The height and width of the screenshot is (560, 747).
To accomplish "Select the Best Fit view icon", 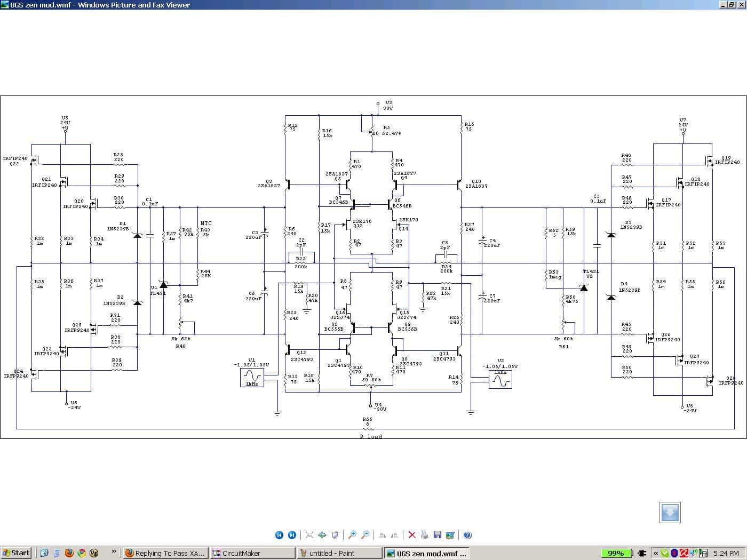I will click(309, 535).
